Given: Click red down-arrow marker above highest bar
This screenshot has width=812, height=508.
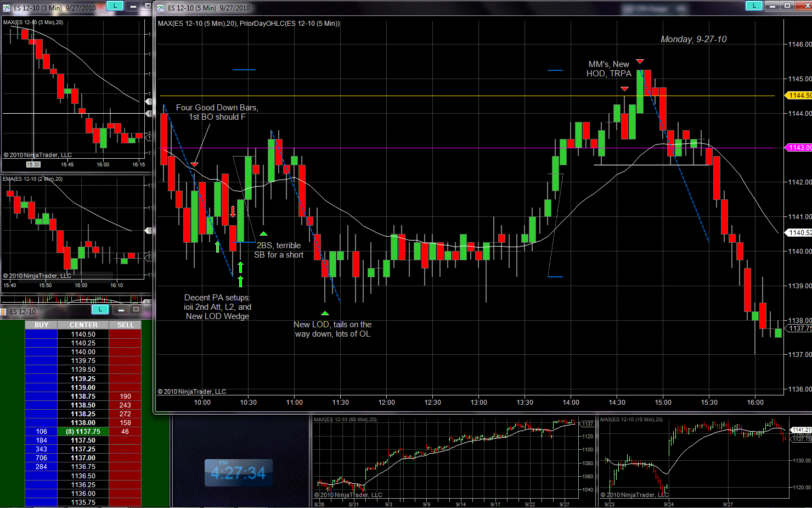Looking at the screenshot, I should [x=640, y=62].
